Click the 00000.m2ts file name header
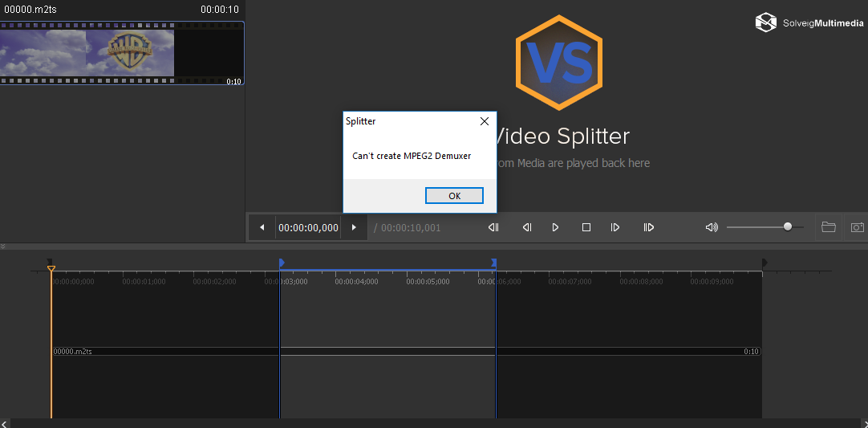This screenshot has height=428, width=868. pyautogui.click(x=30, y=10)
